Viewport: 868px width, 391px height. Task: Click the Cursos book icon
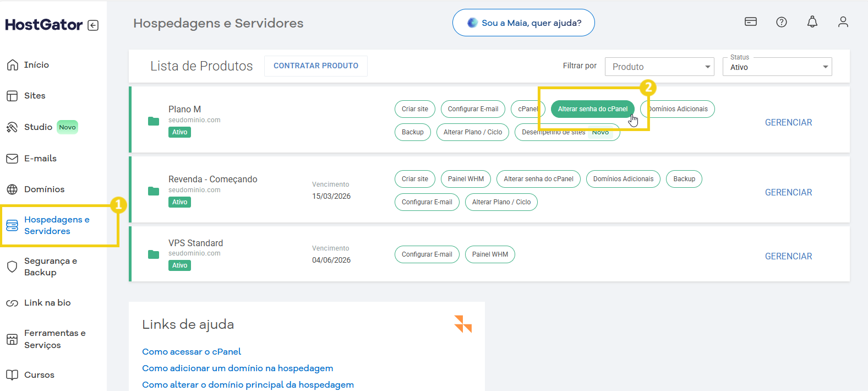12,375
